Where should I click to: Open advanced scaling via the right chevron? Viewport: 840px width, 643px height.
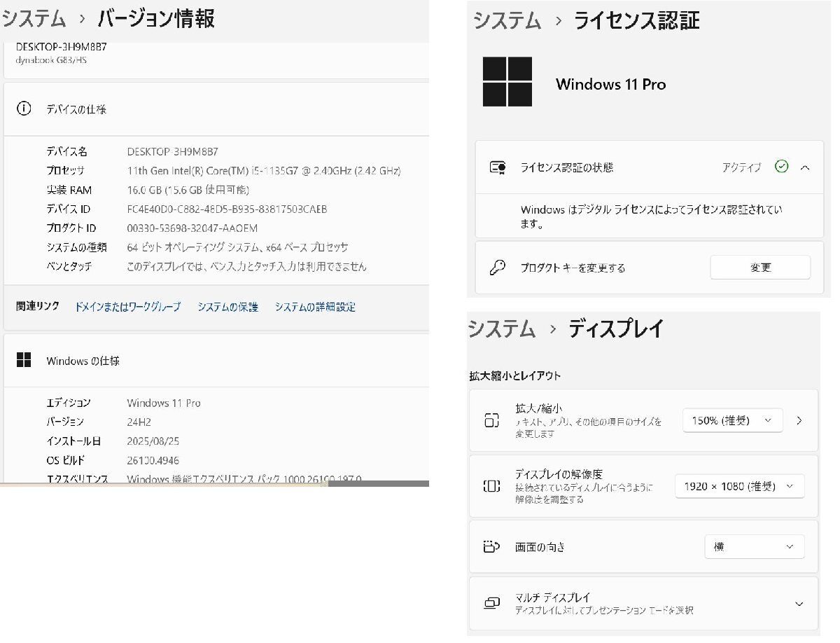(x=799, y=420)
